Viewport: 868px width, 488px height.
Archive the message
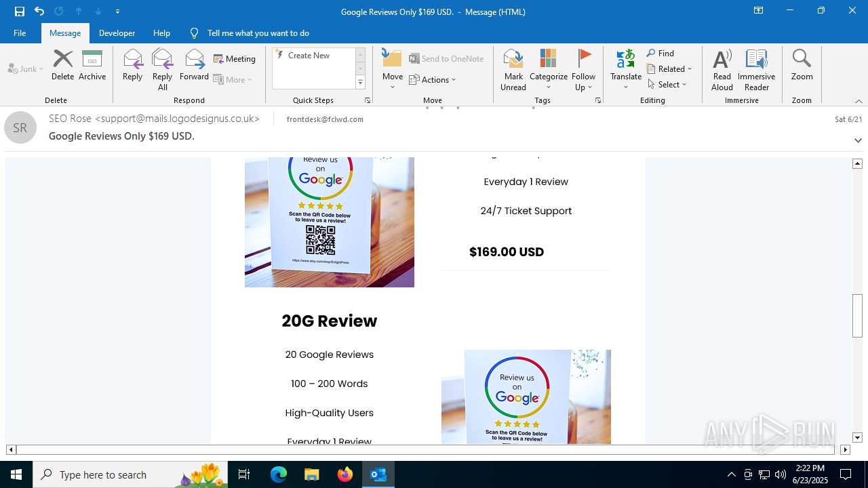(x=92, y=66)
